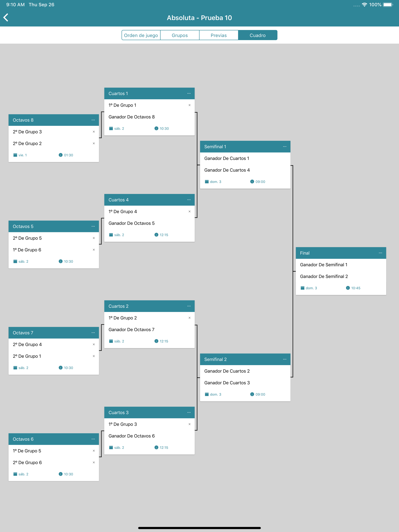This screenshot has width=399, height=532.
Task: Select Ganador De Semifinal 2 entry
Action: [324, 277]
